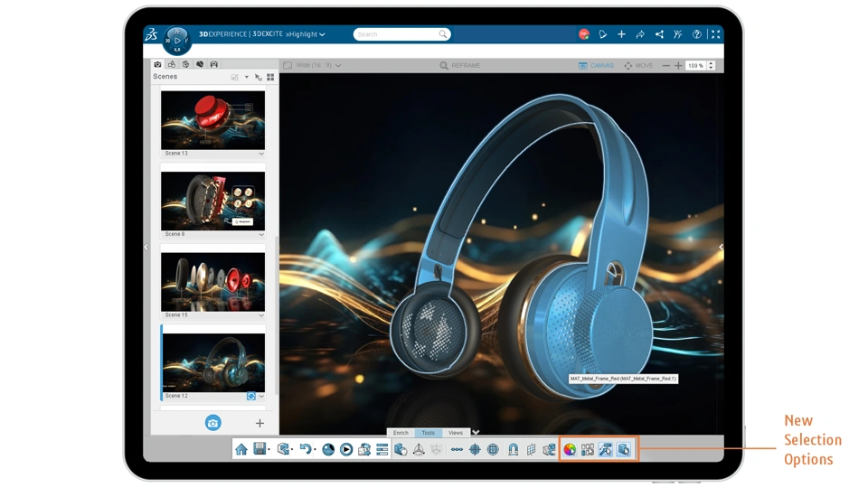The height and width of the screenshot is (488, 868).
Task: Select the Scene 15 thumbnail
Action: point(213,282)
